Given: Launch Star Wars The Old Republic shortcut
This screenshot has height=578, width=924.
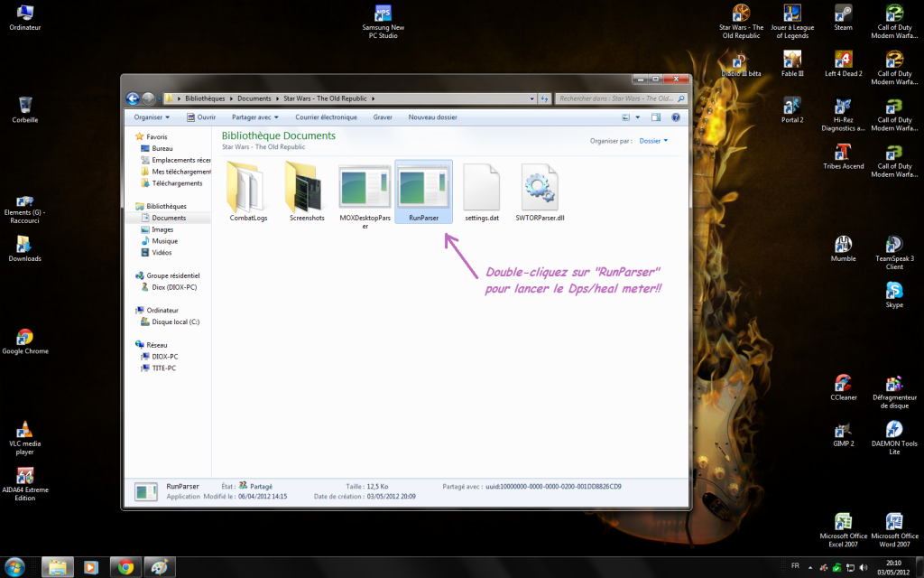Looking at the screenshot, I should click(741, 22).
